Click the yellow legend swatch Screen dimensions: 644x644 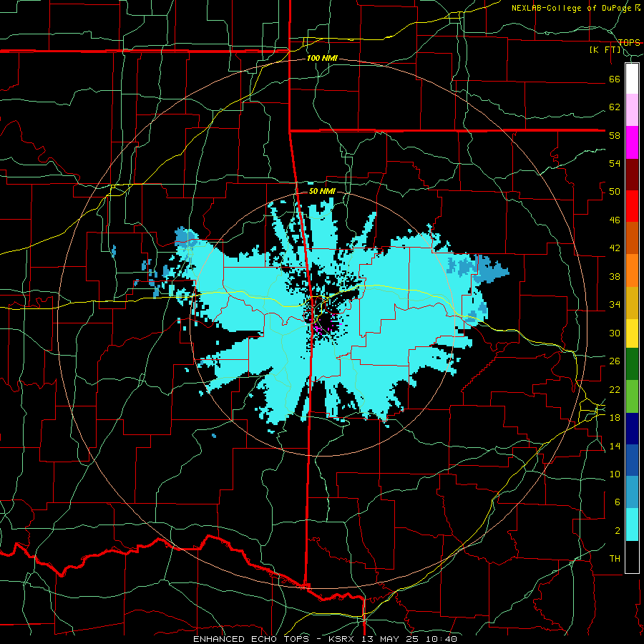click(632, 333)
